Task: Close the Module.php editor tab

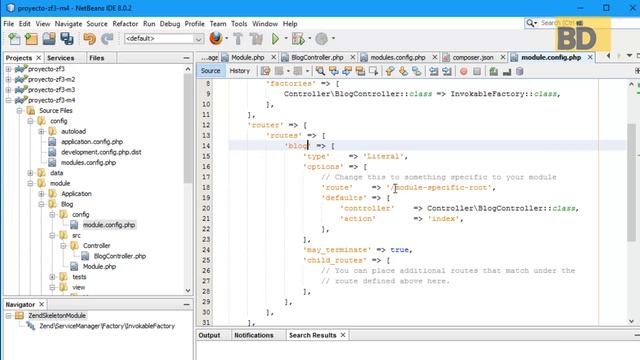Action: [273, 58]
